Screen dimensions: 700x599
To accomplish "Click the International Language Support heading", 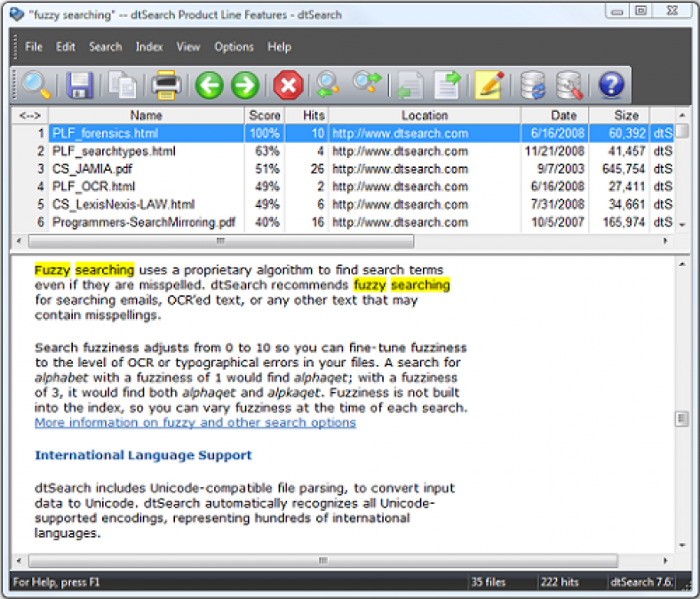I will [x=143, y=455].
